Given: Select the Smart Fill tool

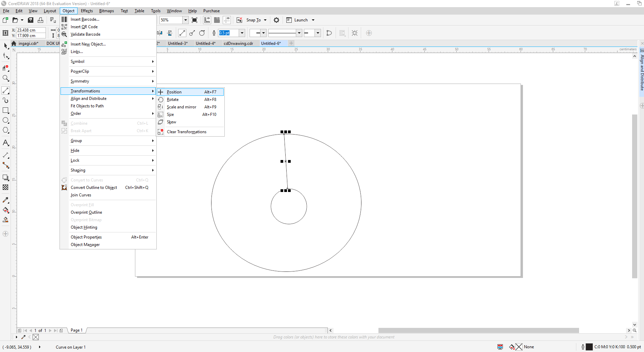Looking at the screenshot, I should [5, 220].
